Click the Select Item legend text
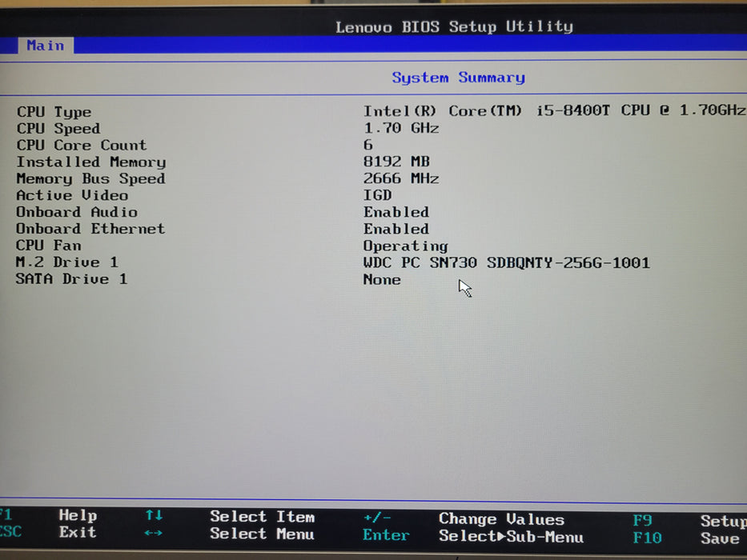This screenshot has height=560, width=747. tap(262, 517)
